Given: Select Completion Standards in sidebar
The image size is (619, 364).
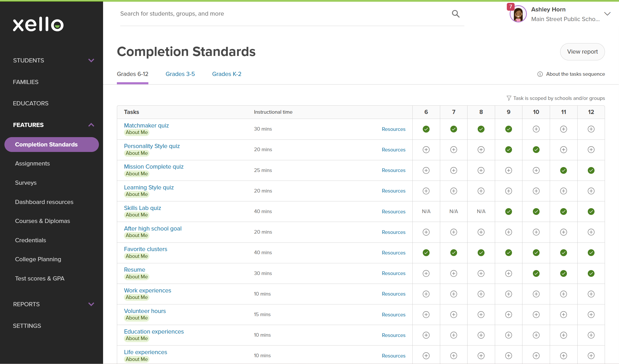Looking at the screenshot, I should [52, 145].
